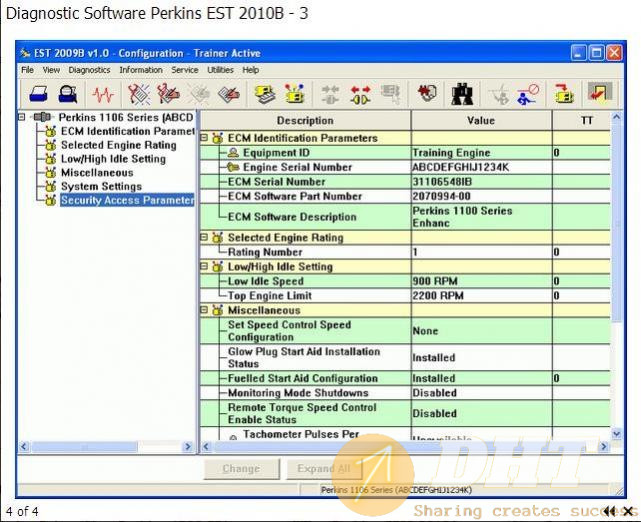Click table horizontal scroll right arrow
This screenshot has height=522, width=641.
[604, 446]
